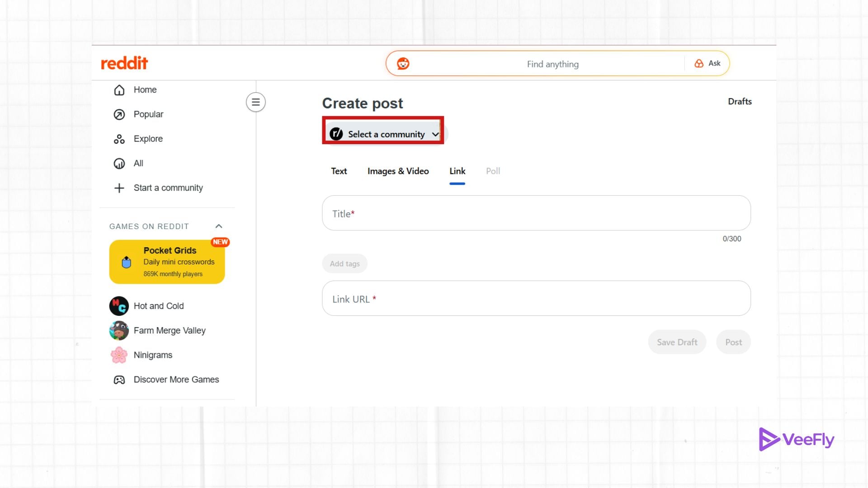Focus the Link URL field
This screenshot has width=868, height=488.
(536, 299)
